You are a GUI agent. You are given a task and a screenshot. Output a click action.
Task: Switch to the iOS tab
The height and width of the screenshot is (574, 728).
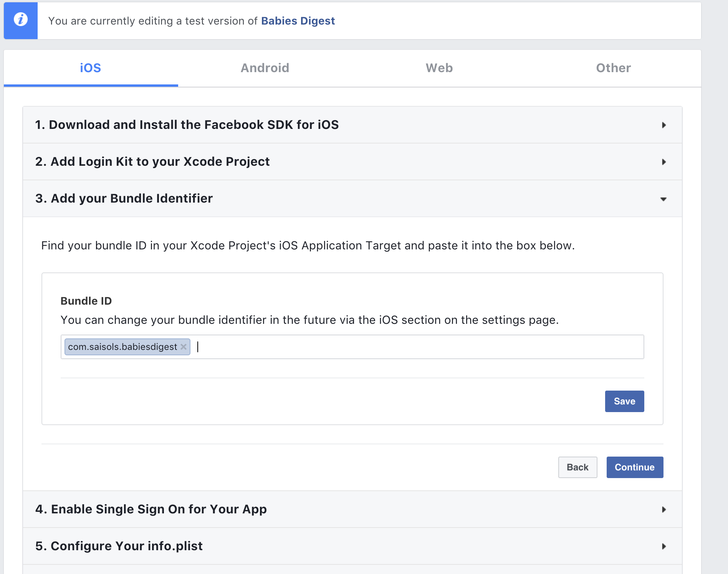click(91, 68)
